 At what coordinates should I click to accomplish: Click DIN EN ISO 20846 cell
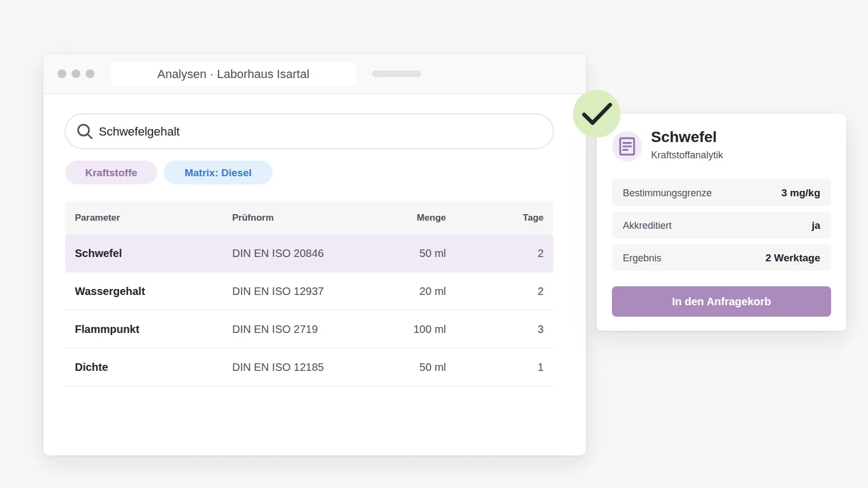point(278,253)
